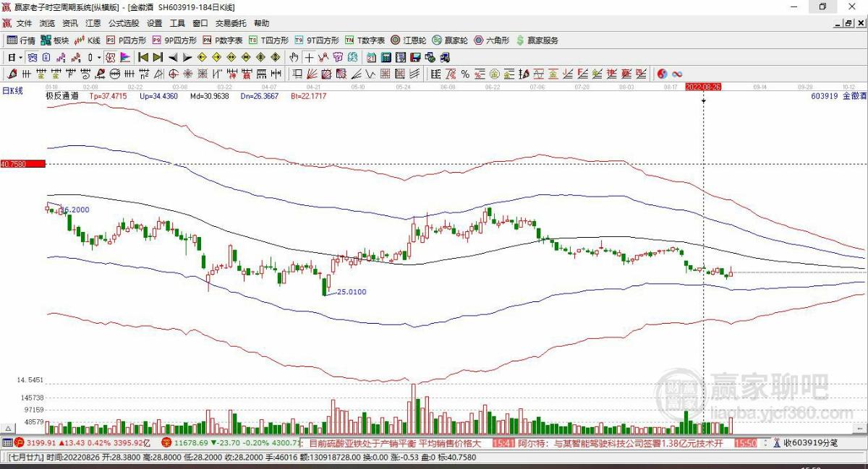Viewport: 868px width, 469px height.
Task: Click the colored flag icon
Action: (x=124, y=57)
